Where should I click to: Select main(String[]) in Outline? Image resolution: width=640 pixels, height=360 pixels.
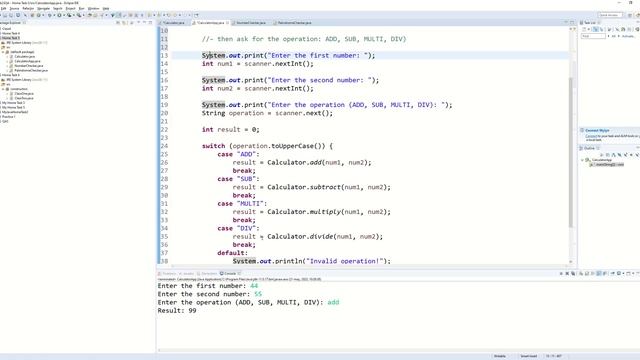click(x=608, y=164)
